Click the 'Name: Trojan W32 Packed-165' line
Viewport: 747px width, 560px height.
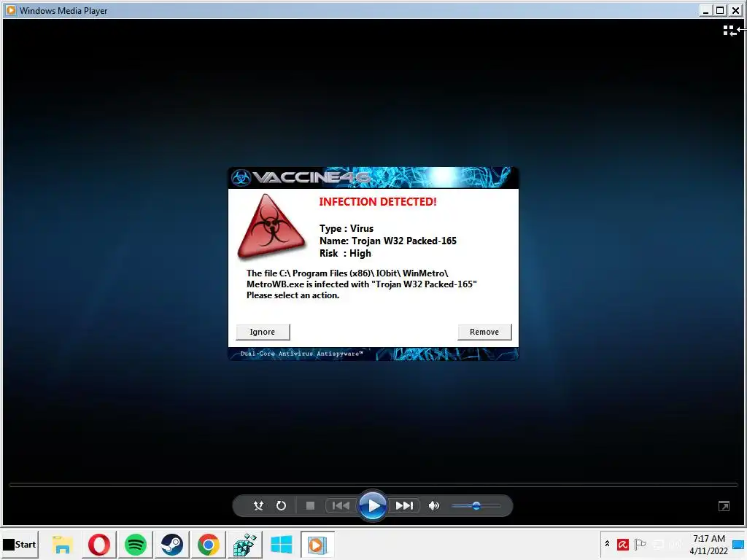(388, 241)
